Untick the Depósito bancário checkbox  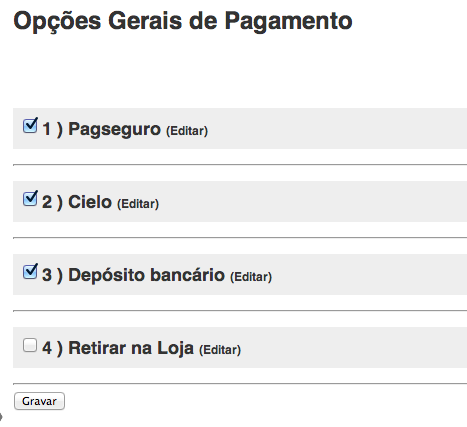[30, 272]
